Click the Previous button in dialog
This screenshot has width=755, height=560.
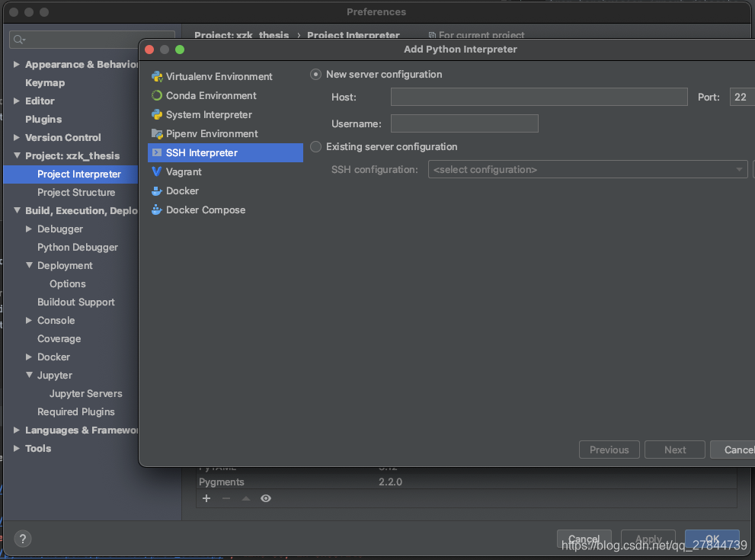(609, 450)
